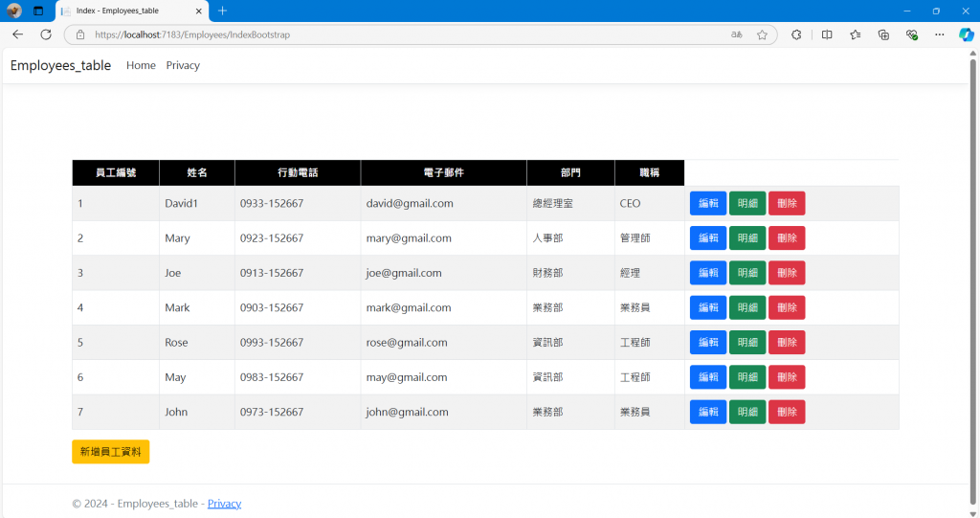The width and height of the screenshot is (980, 518).
Task: Click 編輯 for John row
Action: point(708,412)
